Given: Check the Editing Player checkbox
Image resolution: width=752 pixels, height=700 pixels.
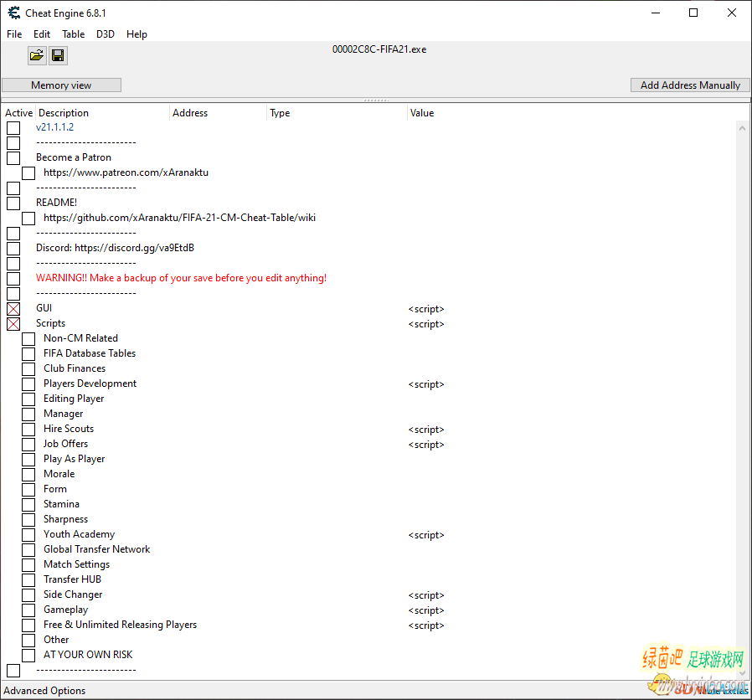Looking at the screenshot, I should pyautogui.click(x=28, y=399).
